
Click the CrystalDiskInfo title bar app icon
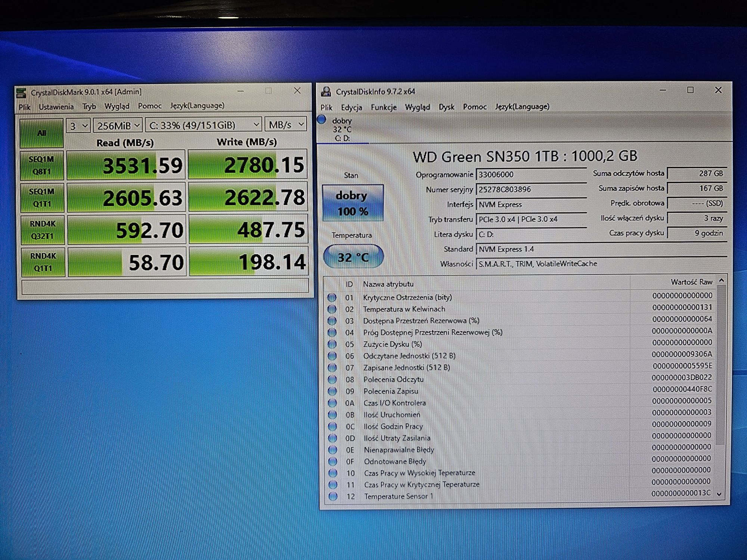click(x=326, y=91)
